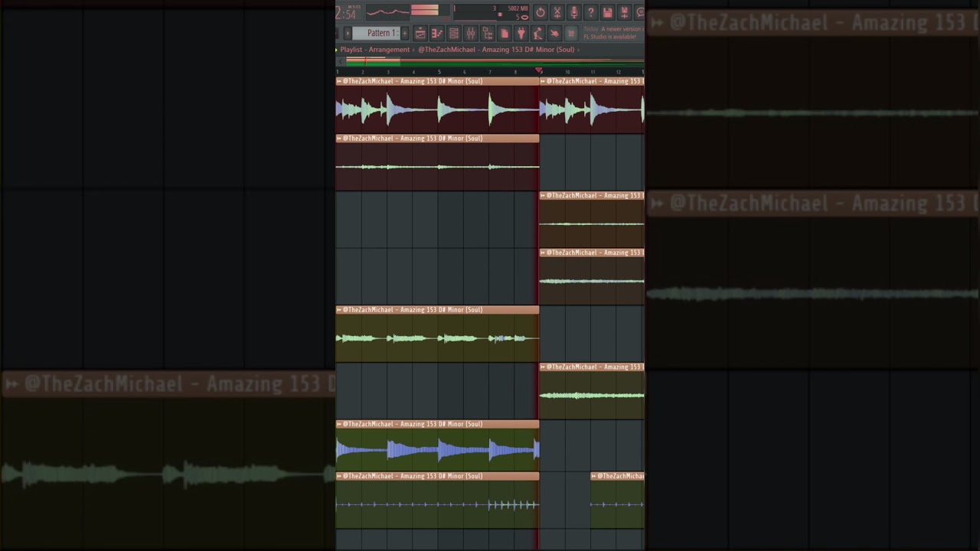Open the Piano roll toolbar icon
The image size is (980, 551).
coord(437,34)
